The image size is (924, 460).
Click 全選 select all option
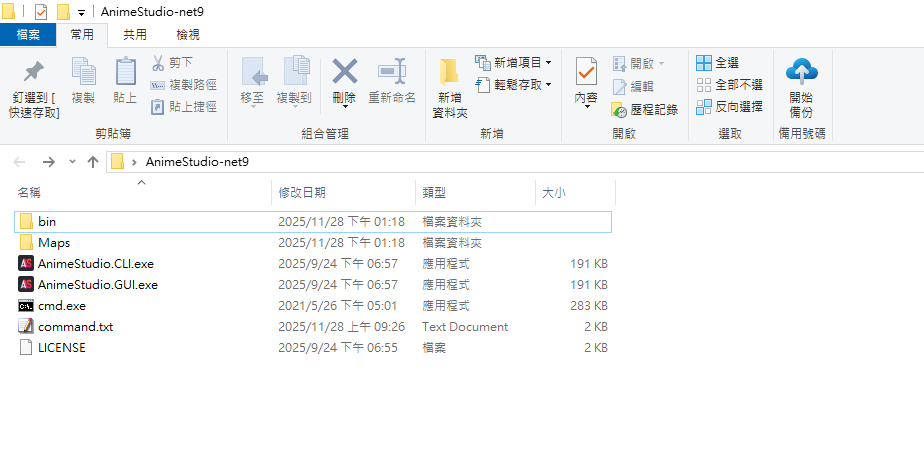[718, 63]
